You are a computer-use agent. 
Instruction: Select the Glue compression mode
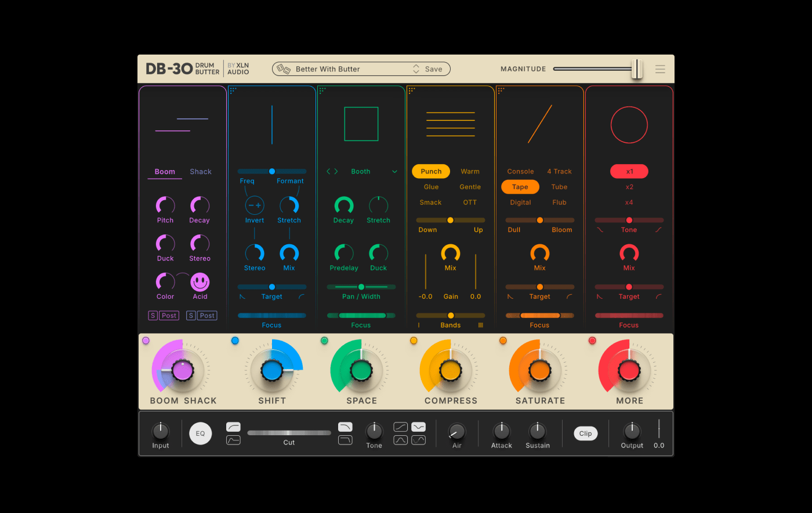coord(431,187)
